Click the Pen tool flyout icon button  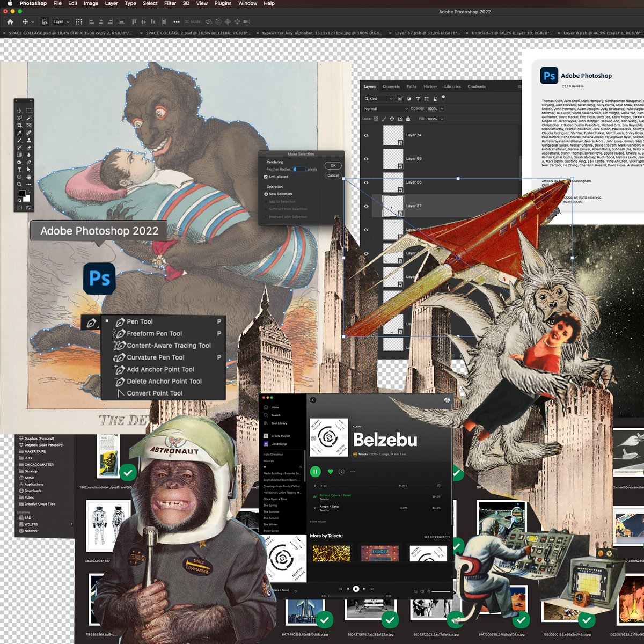click(92, 323)
